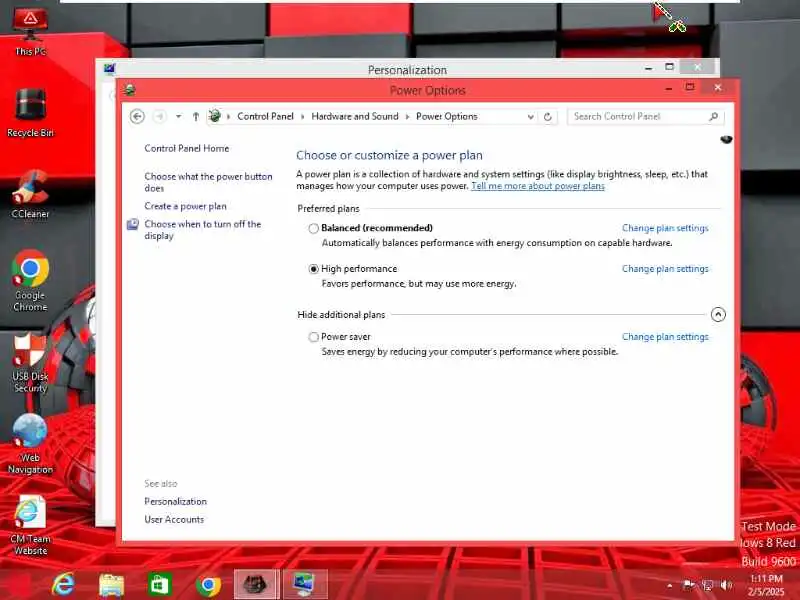Open User Accounts under See also

coord(174,519)
